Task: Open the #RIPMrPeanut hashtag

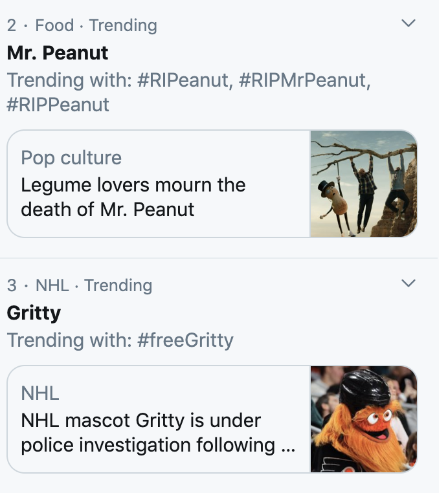Action: 302,80
